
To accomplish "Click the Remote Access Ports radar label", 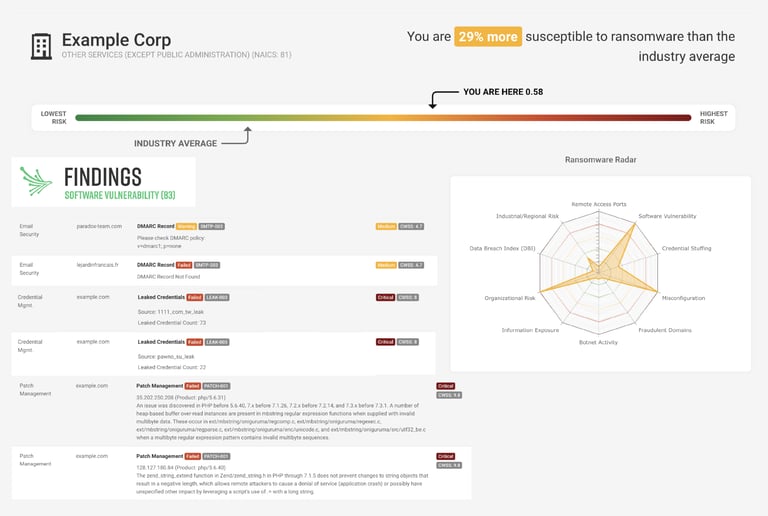I will click(599, 204).
